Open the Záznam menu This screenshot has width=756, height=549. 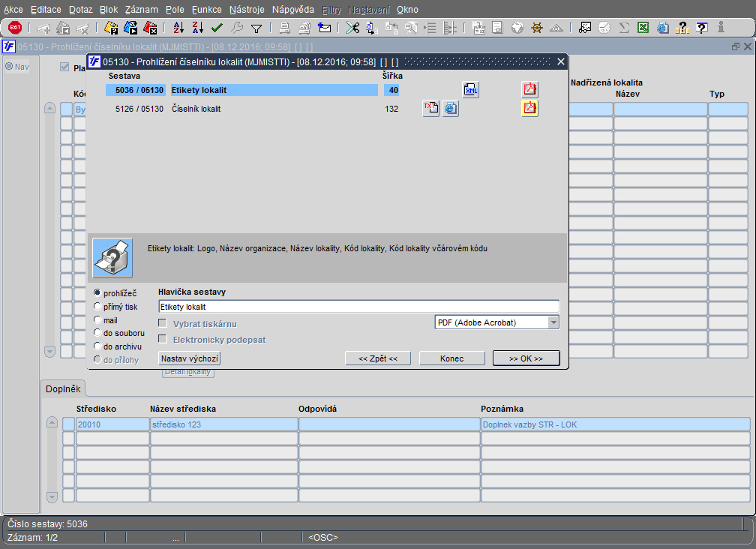click(141, 10)
